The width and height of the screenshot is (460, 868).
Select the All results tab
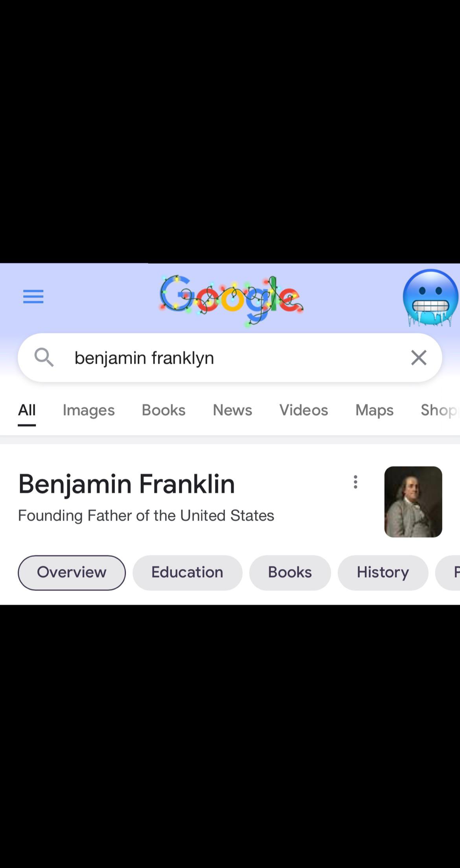(x=27, y=410)
